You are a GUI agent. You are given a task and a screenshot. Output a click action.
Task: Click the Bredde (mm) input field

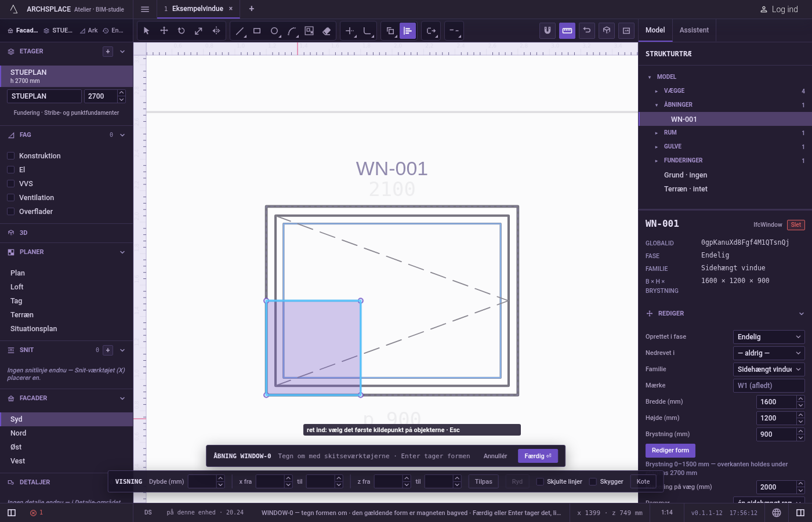click(x=777, y=402)
